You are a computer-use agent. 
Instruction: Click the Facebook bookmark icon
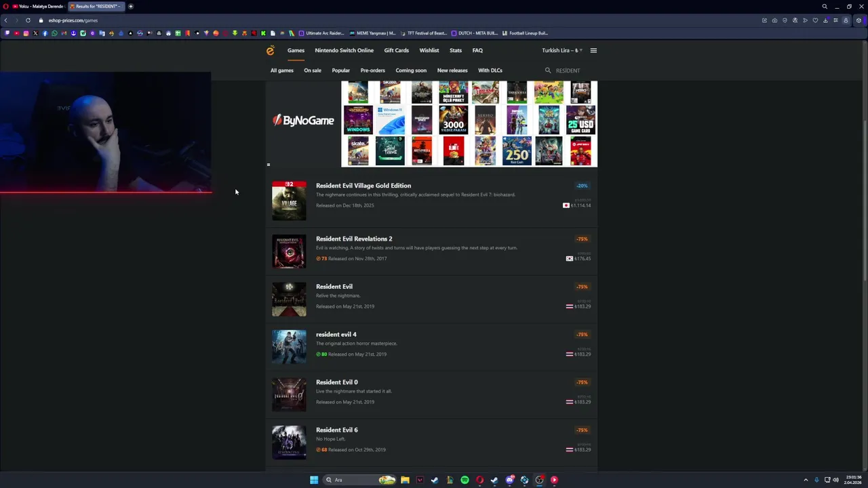pos(45,33)
